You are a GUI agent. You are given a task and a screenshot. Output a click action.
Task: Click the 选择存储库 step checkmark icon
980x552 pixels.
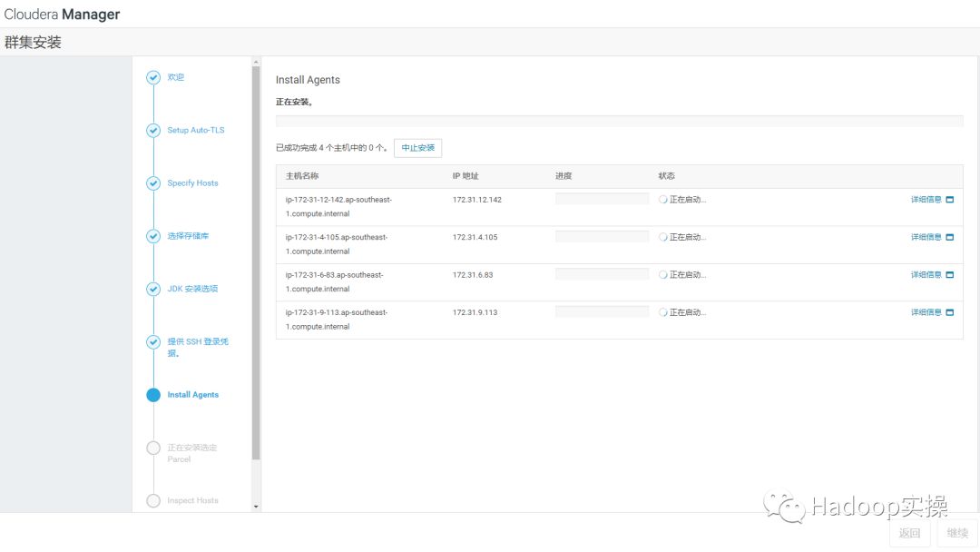point(153,236)
